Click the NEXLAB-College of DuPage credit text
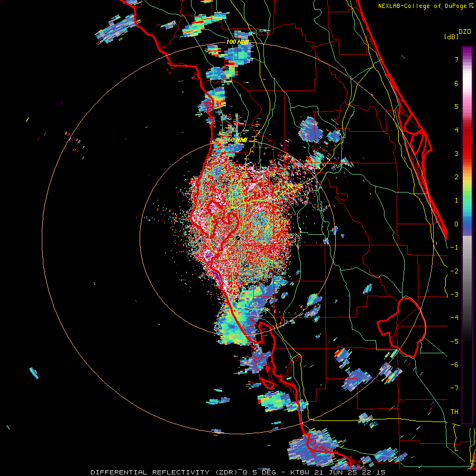Screen dimensions: 476x476 [425, 6]
